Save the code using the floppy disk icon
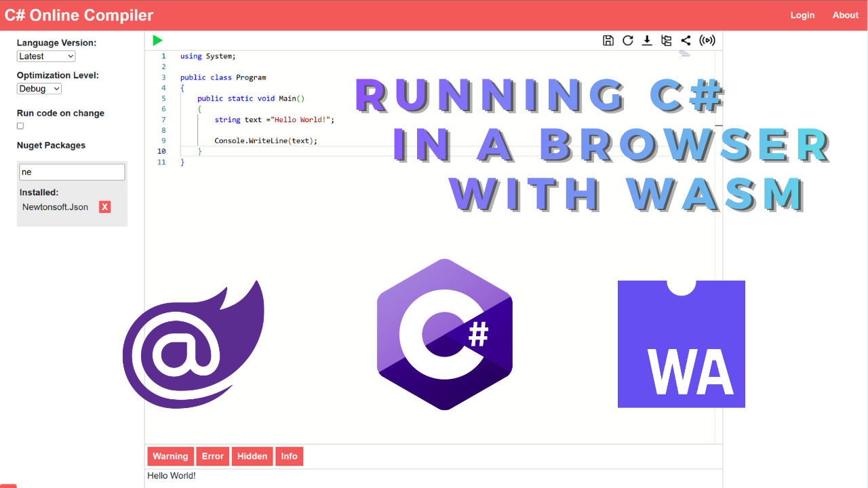Viewport: 868px width, 488px height. click(x=608, y=41)
